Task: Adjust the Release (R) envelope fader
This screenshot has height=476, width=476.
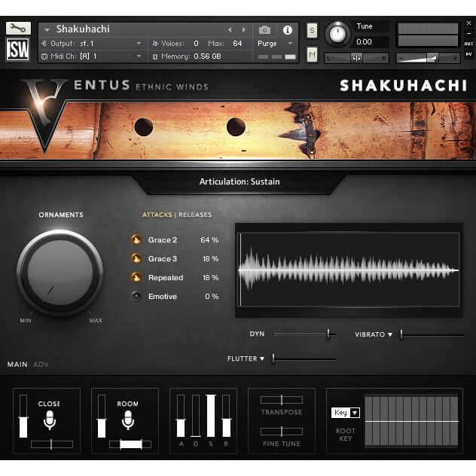Action: tap(226, 416)
